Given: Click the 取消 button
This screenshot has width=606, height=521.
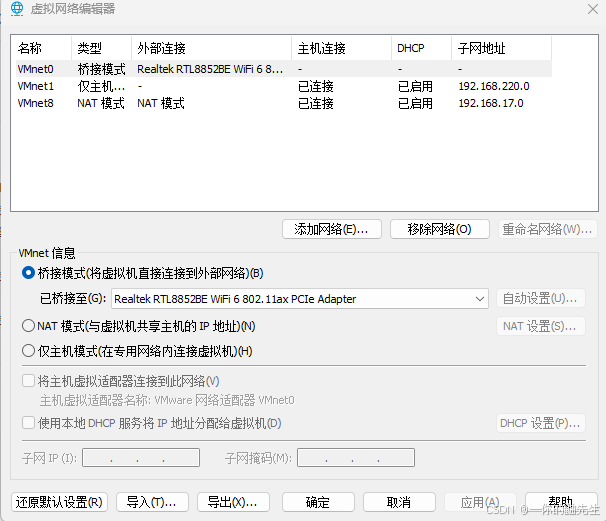Looking at the screenshot, I should coord(399,502).
